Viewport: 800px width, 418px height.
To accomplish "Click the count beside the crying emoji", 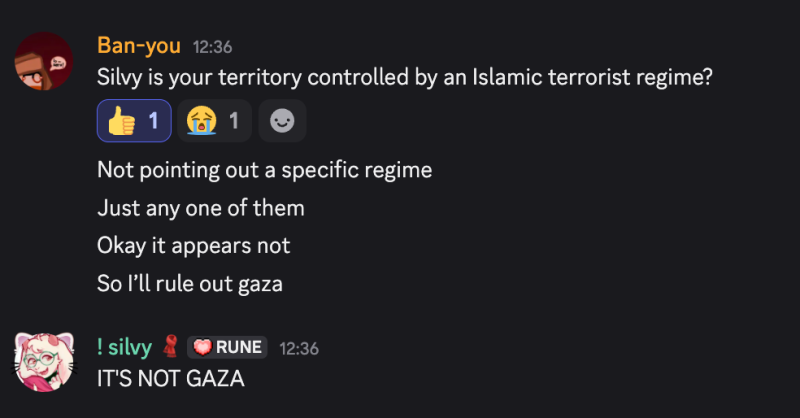I will (x=233, y=121).
